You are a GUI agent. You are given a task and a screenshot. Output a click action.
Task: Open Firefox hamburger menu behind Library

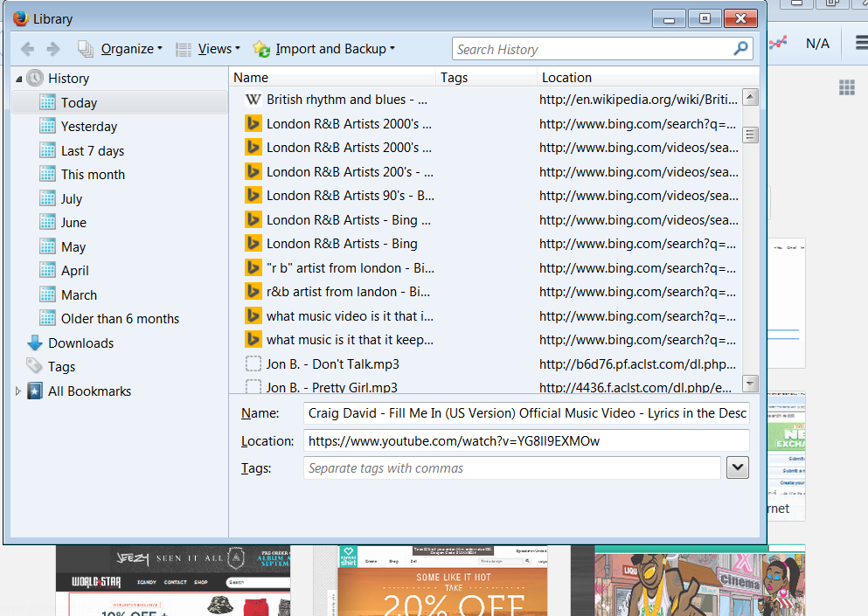point(861,43)
